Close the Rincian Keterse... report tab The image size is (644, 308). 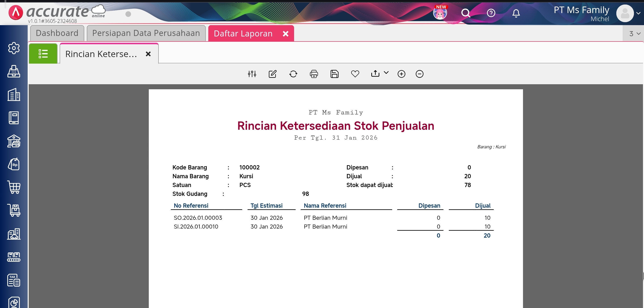click(148, 54)
